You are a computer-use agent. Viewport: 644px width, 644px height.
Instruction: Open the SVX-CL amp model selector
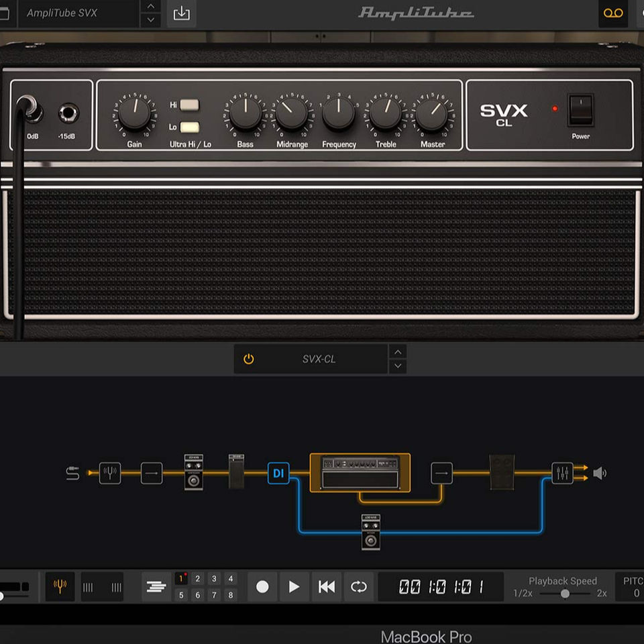(319, 359)
